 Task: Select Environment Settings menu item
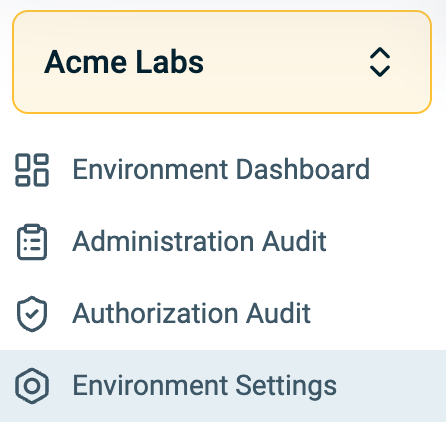pyautogui.click(x=223, y=386)
